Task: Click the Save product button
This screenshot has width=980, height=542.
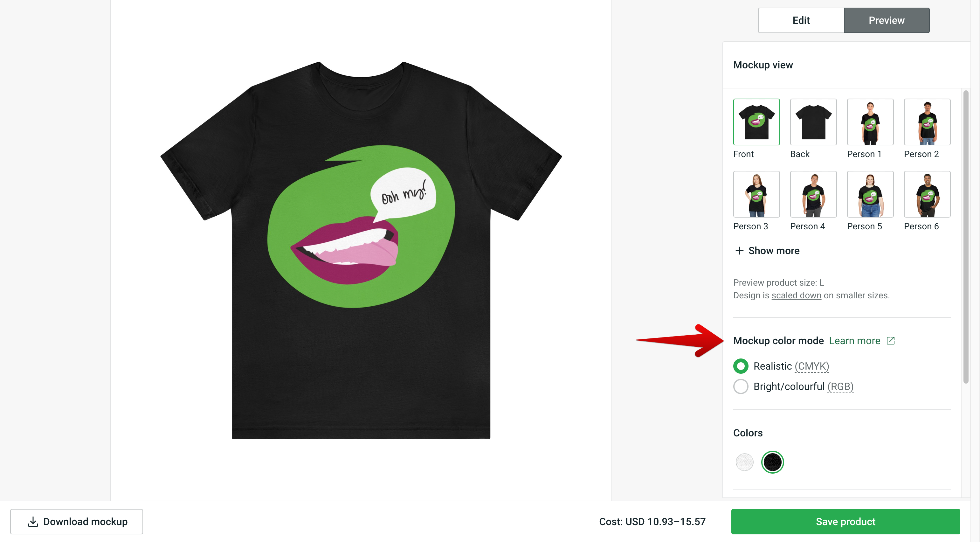Action: 845,521
